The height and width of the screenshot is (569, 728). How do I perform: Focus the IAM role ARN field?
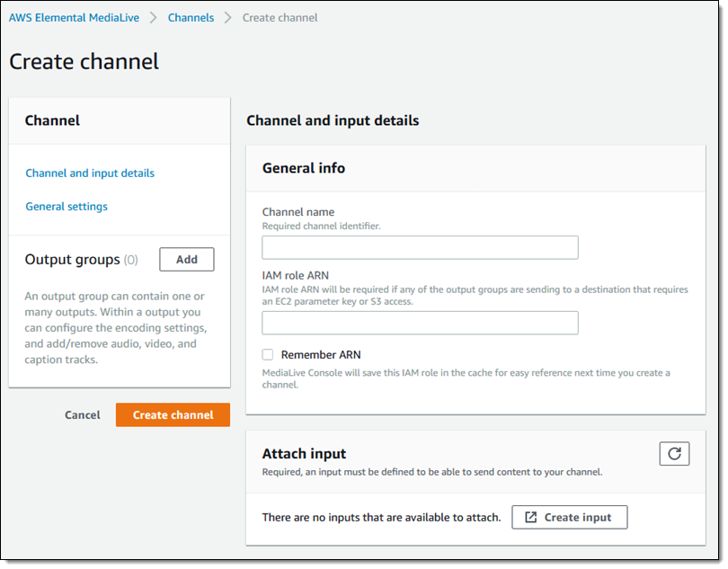[420, 323]
